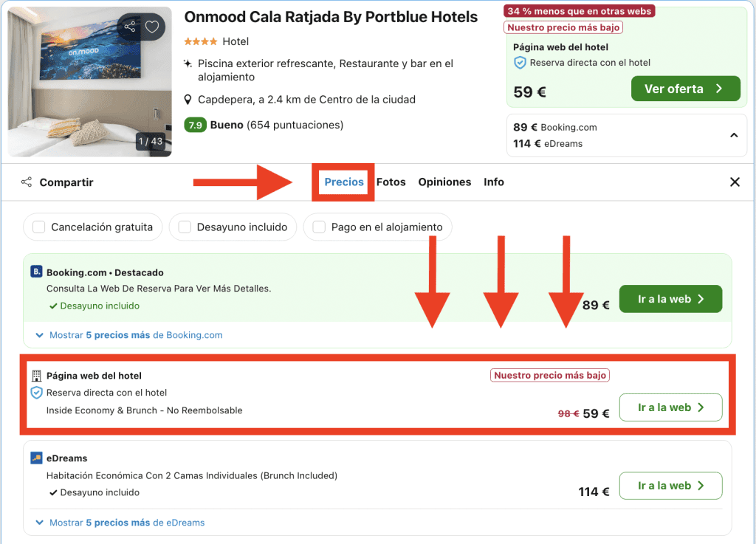Click the Compartir share icon
756x544 pixels.
tap(27, 182)
